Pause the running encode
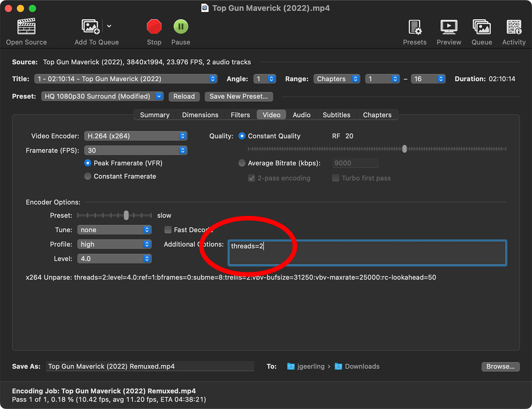The height and width of the screenshot is (409, 532). pos(180,27)
